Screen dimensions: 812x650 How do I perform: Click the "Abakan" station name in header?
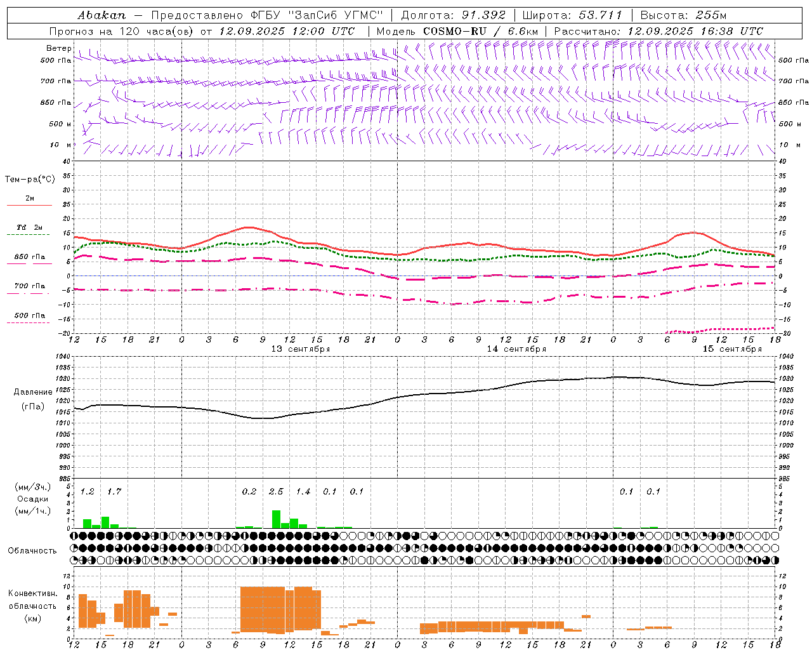click(101, 15)
